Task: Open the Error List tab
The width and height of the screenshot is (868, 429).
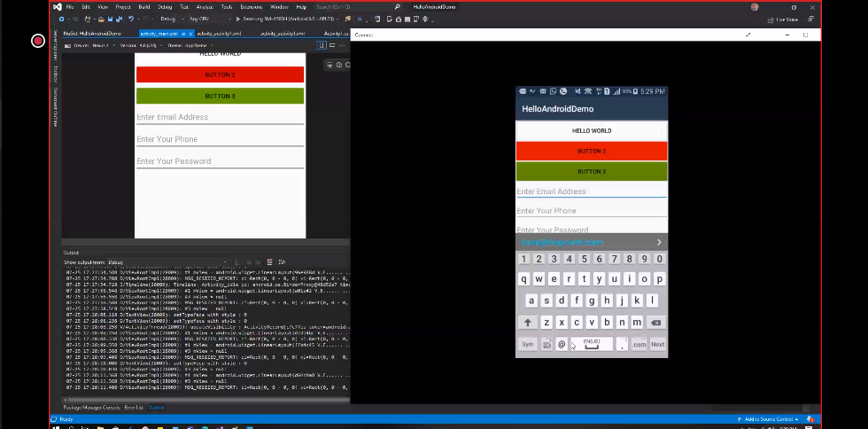Action: point(134,408)
